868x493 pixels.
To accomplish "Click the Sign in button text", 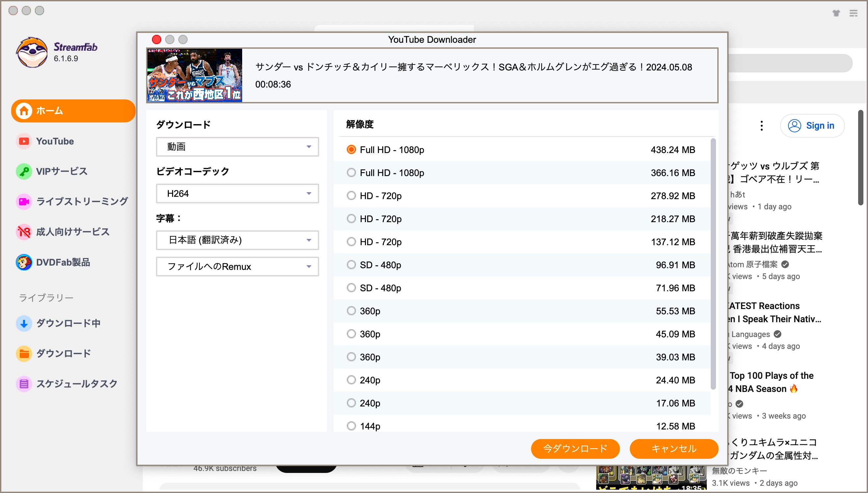I will click(x=820, y=126).
